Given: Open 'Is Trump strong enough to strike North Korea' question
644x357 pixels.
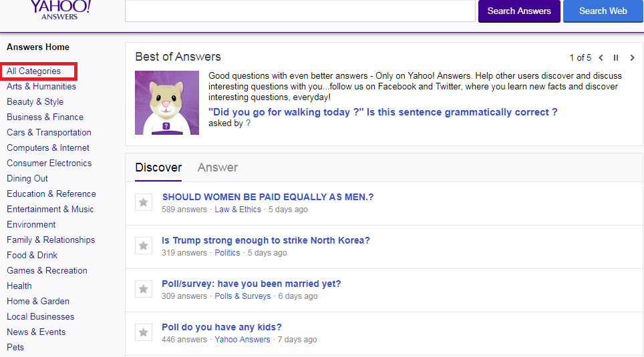Looking at the screenshot, I should click(x=266, y=240).
